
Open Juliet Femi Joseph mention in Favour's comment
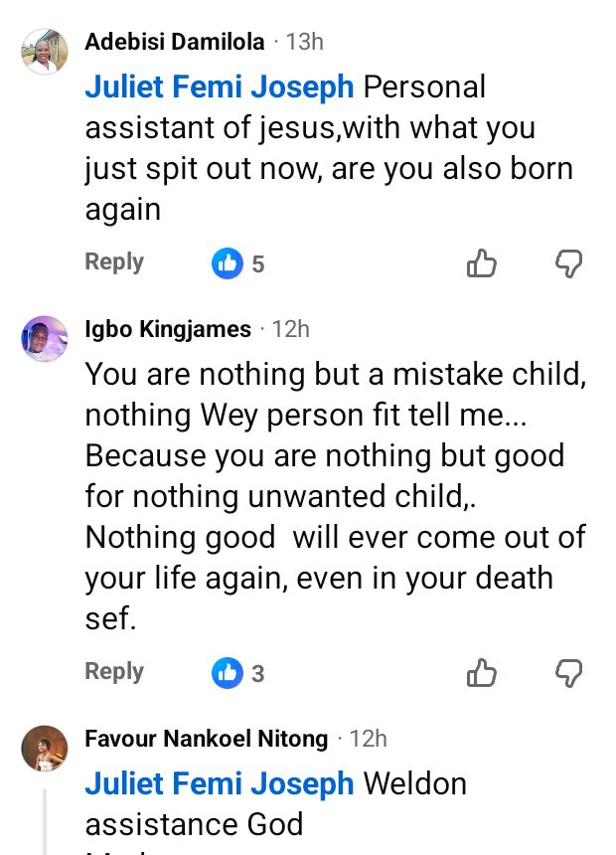[220, 783]
